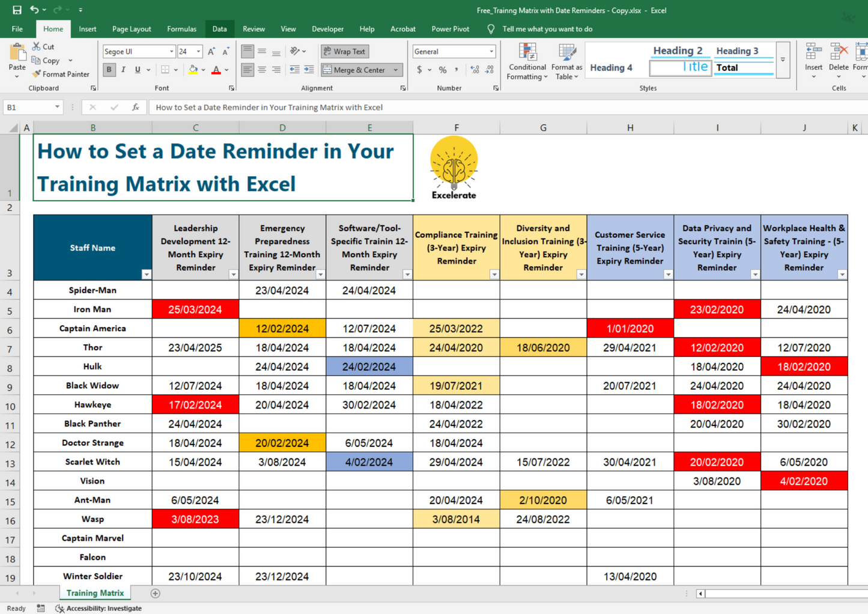This screenshot has height=614, width=868.
Task: Click the Conditional Formatting icon
Action: click(x=527, y=54)
